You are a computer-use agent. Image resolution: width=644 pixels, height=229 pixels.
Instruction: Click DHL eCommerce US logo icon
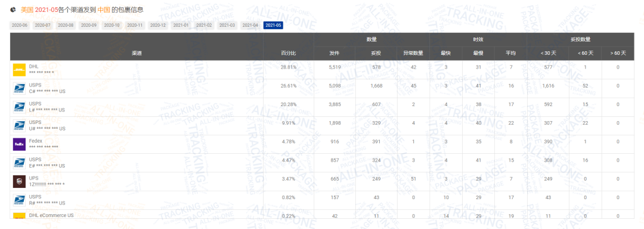[19, 215]
